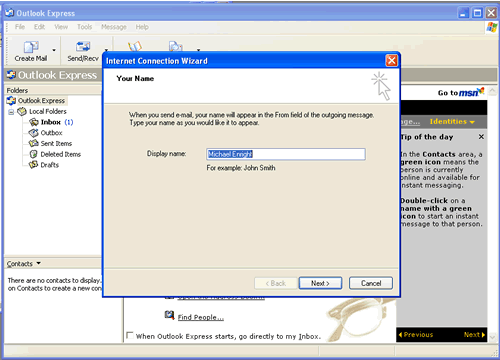Open the Inbox folder

coord(51,122)
